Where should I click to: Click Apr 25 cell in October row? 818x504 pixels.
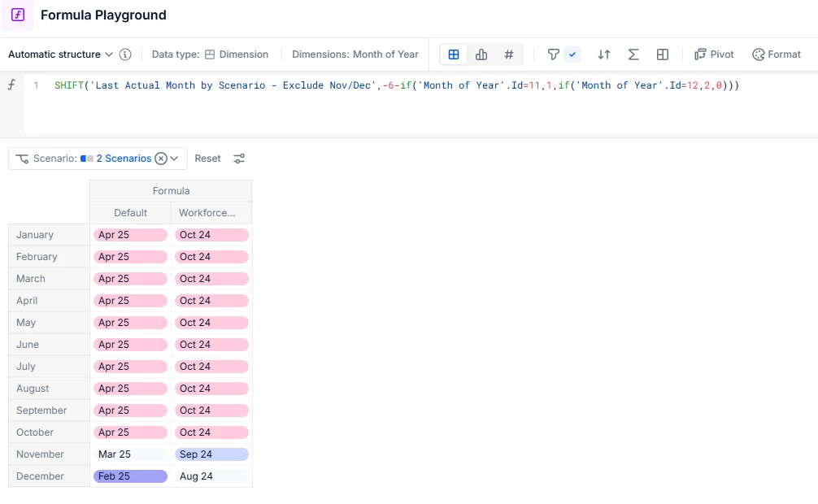[130, 432]
